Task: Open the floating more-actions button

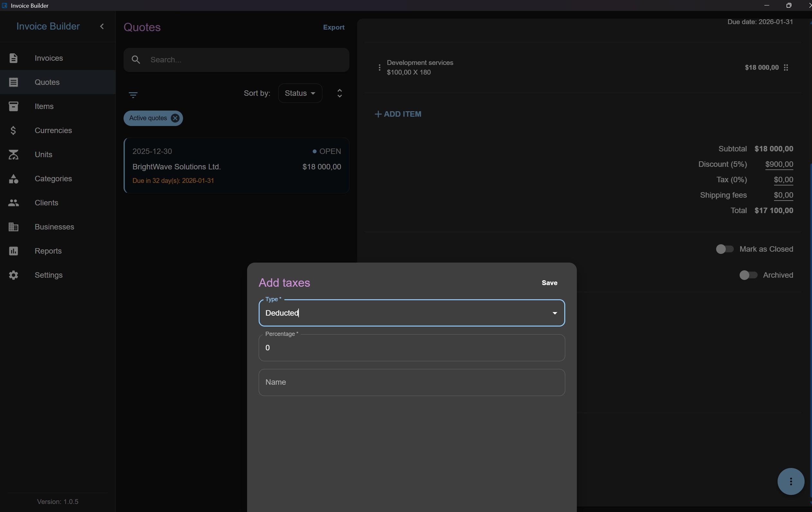Action: pos(791,481)
